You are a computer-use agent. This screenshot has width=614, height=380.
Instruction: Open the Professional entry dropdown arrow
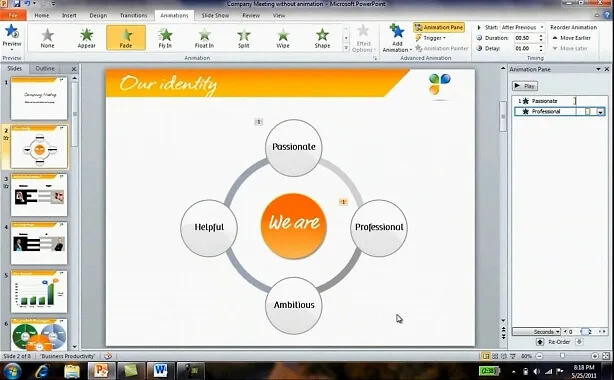pyautogui.click(x=600, y=112)
